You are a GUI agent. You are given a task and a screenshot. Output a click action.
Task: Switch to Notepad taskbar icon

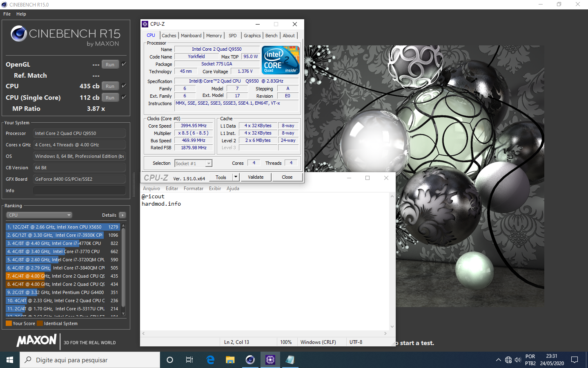(290, 360)
